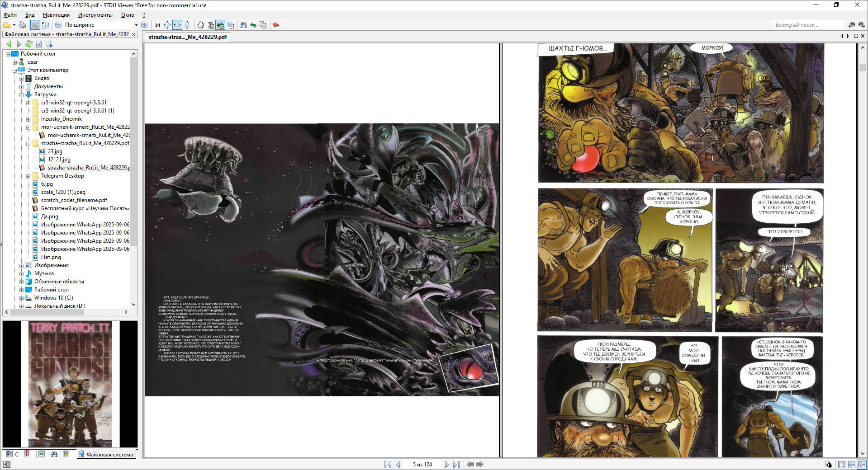Select the text selection tool
868x470 pixels.
click(x=211, y=25)
